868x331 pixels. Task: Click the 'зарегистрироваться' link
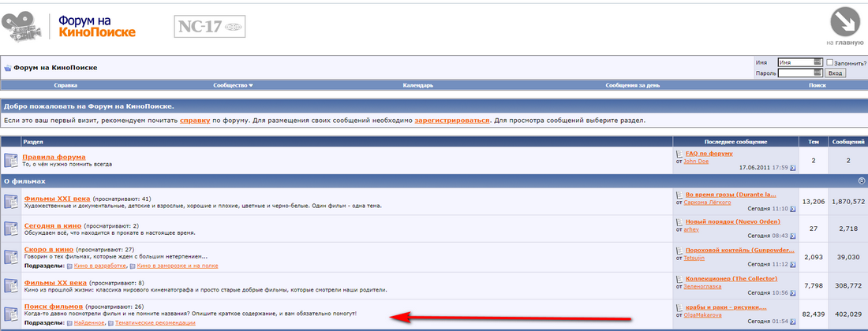click(x=452, y=121)
